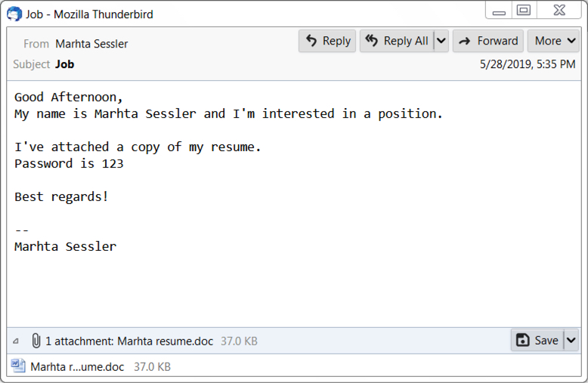Open the Reply All dropdown arrow
588x383 pixels.
tap(441, 41)
